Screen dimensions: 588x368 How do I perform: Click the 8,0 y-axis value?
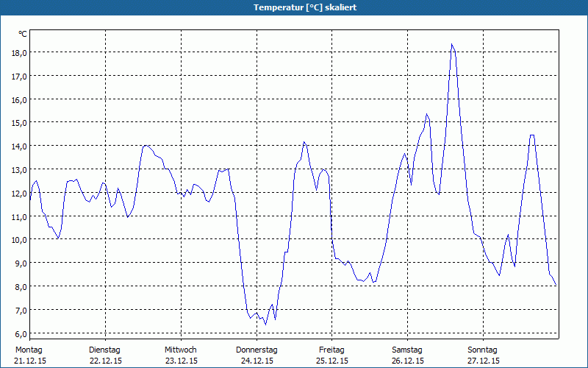click(x=20, y=287)
